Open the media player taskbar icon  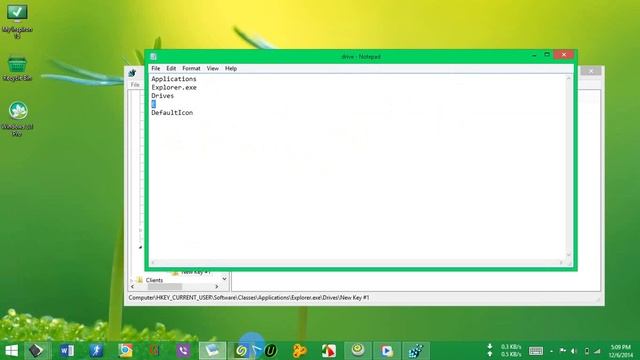point(387,351)
